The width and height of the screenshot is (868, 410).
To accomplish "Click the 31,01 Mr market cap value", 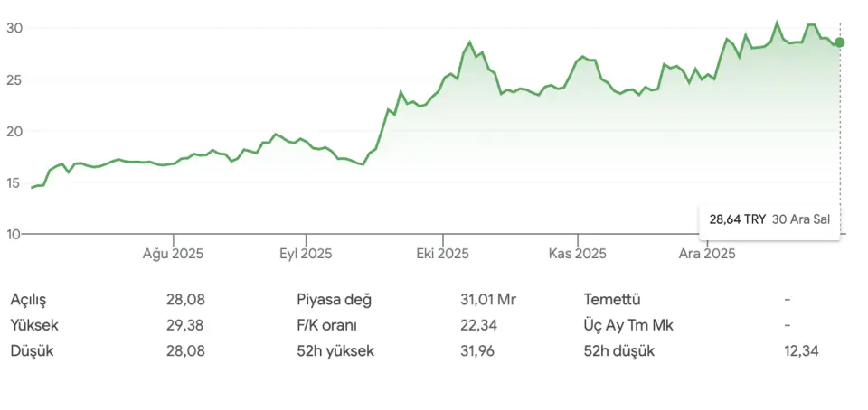I will click(x=487, y=300).
